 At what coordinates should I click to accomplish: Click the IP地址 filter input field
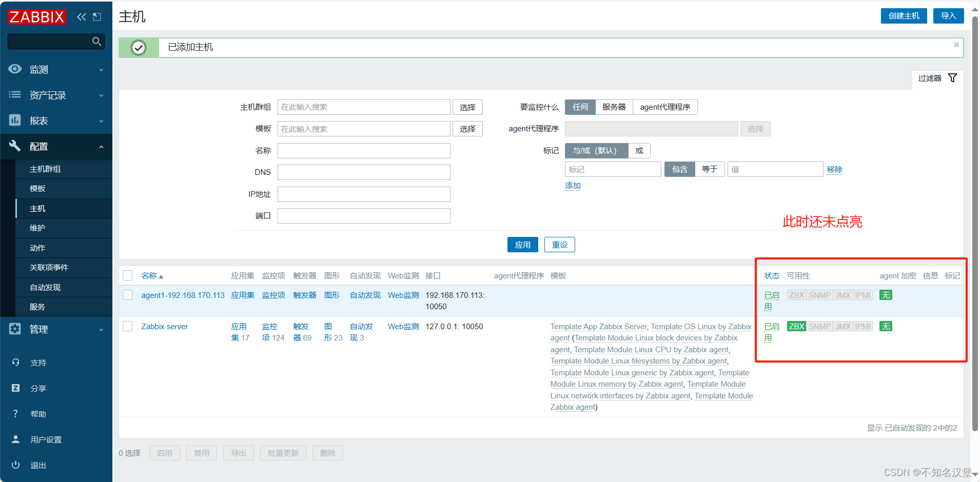click(x=364, y=194)
